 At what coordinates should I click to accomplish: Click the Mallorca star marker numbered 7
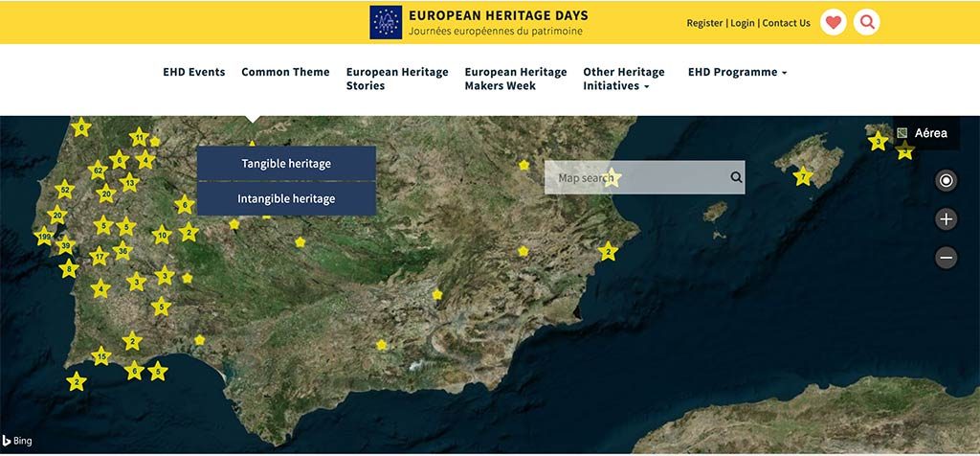pos(803,176)
